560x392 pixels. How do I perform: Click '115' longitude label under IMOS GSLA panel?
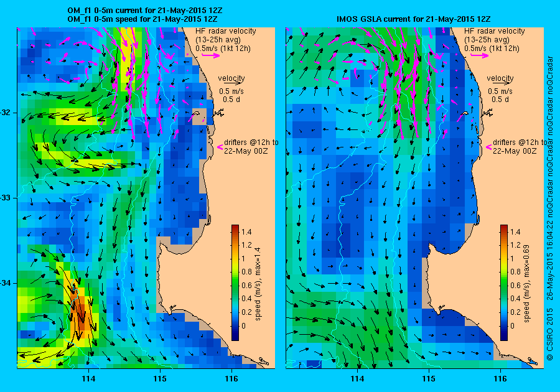click(x=429, y=379)
